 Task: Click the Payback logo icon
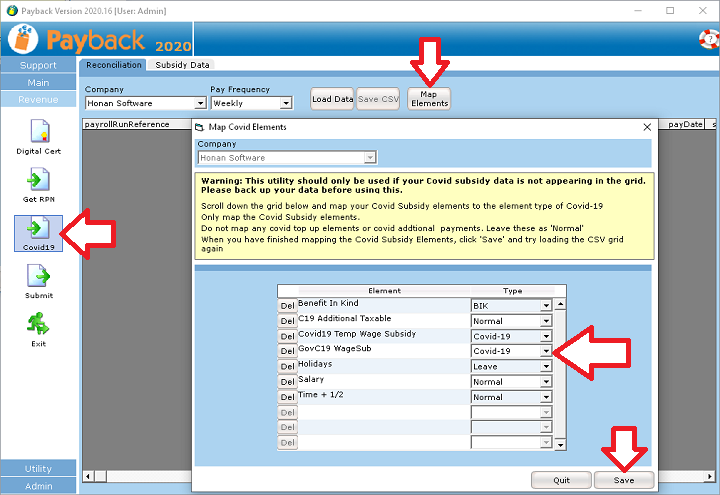click(23, 39)
